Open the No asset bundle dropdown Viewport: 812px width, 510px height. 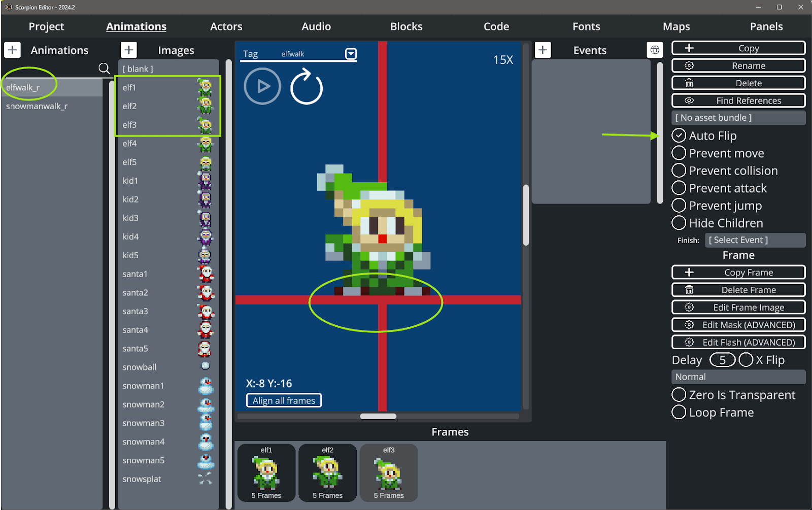[738, 118]
